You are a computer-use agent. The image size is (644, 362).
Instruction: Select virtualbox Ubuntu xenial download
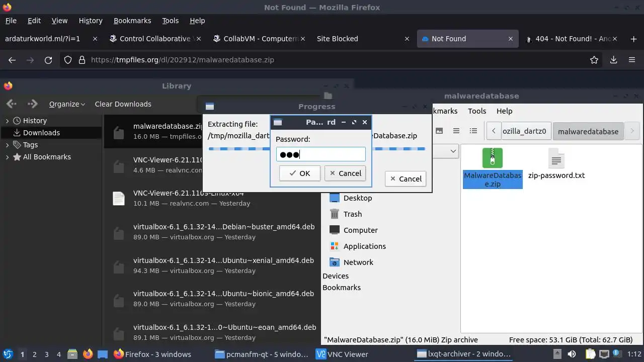(212, 265)
